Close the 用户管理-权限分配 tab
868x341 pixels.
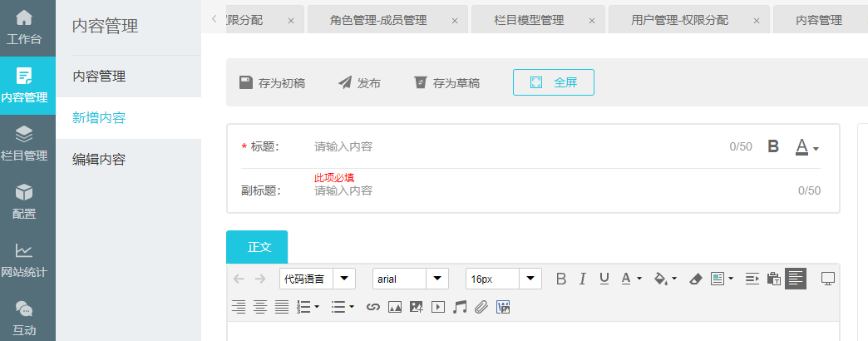coord(757,21)
